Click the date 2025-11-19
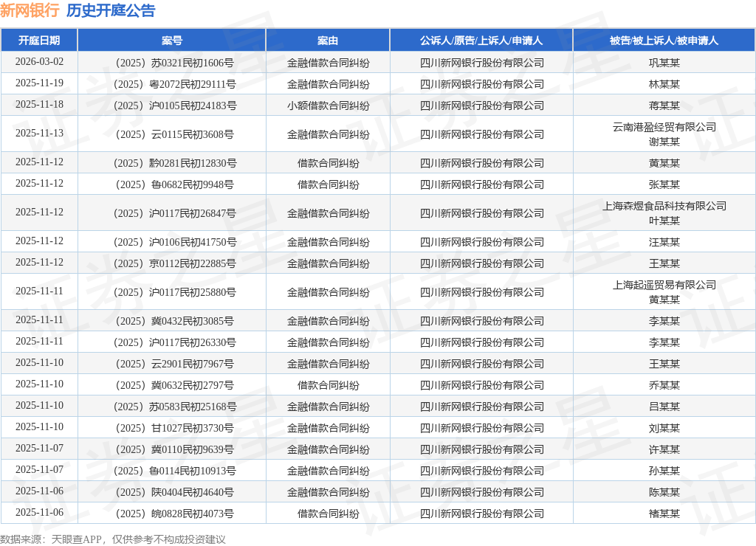This screenshot has height=546, width=756. (39, 83)
